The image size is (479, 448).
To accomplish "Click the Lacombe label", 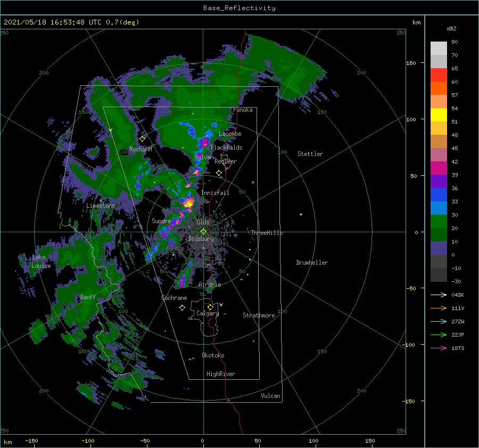I will coord(230,134).
